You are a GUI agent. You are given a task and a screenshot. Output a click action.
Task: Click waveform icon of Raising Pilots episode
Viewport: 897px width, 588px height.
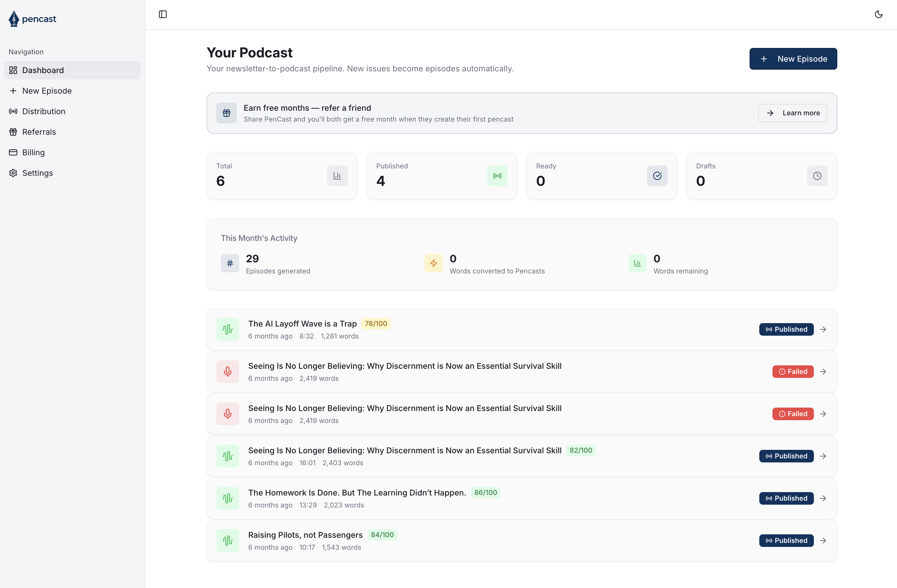click(228, 541)
